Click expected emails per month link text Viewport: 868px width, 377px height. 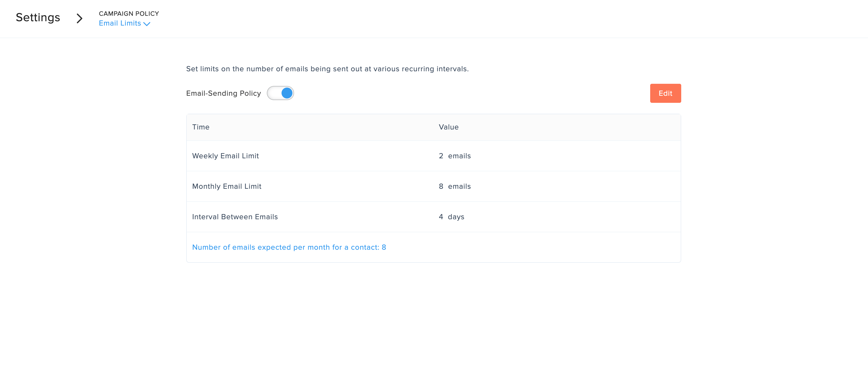[289, 247]
